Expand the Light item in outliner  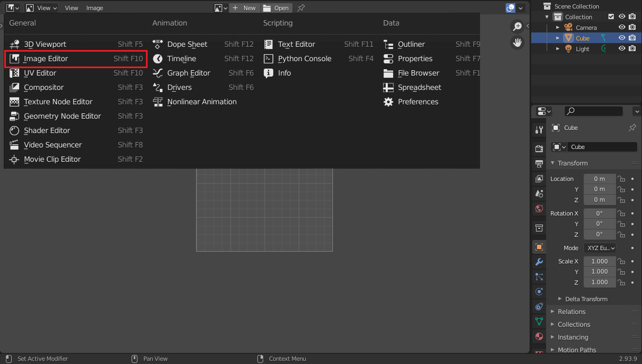(x=558, y=48)
